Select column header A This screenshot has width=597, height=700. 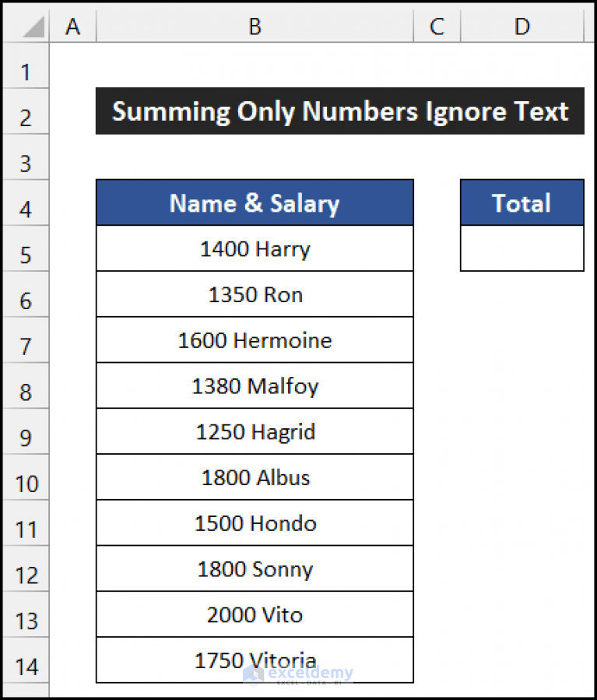(72, 26)
